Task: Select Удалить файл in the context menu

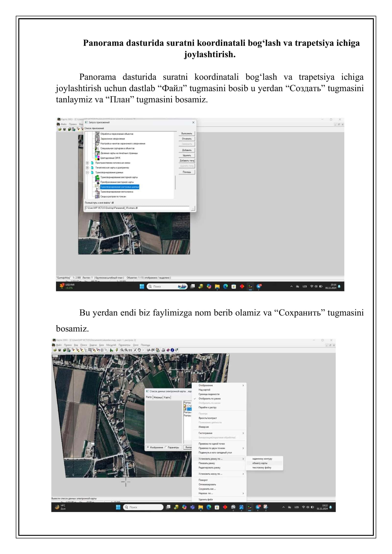Action: click(219, 499)
